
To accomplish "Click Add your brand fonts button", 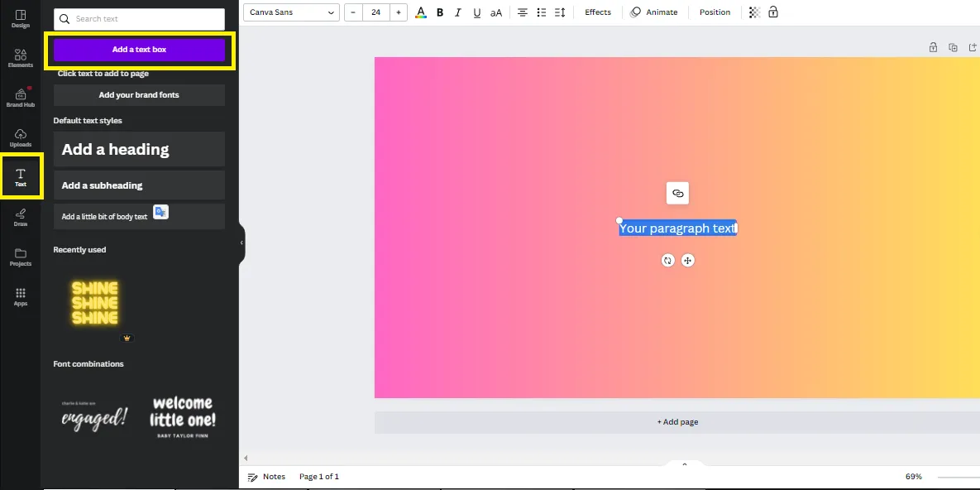I will point(139,95).
